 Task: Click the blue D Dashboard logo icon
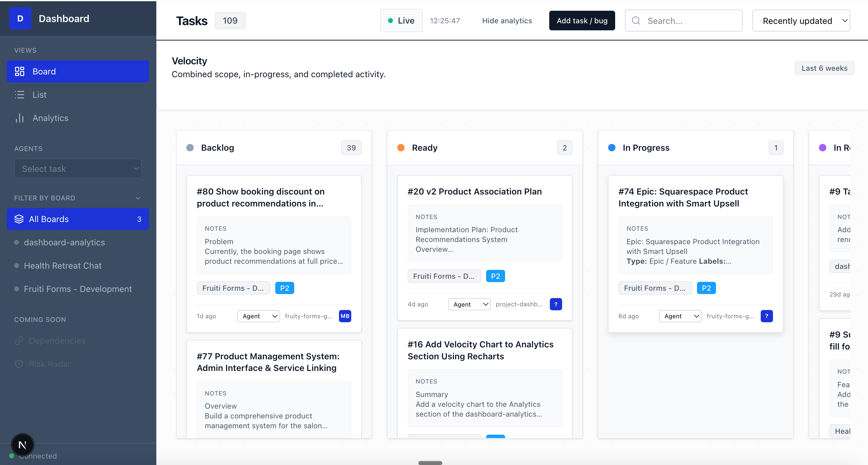(20, 18)
